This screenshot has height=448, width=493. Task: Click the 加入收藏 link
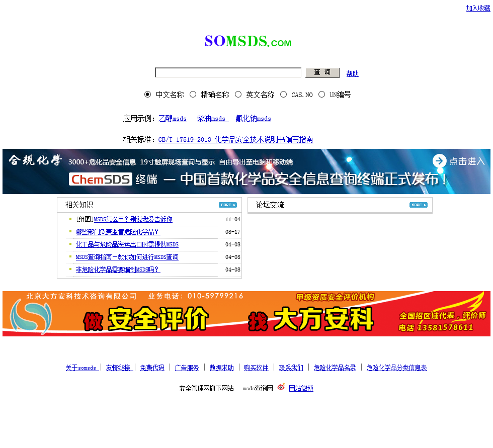coord(478,9)
